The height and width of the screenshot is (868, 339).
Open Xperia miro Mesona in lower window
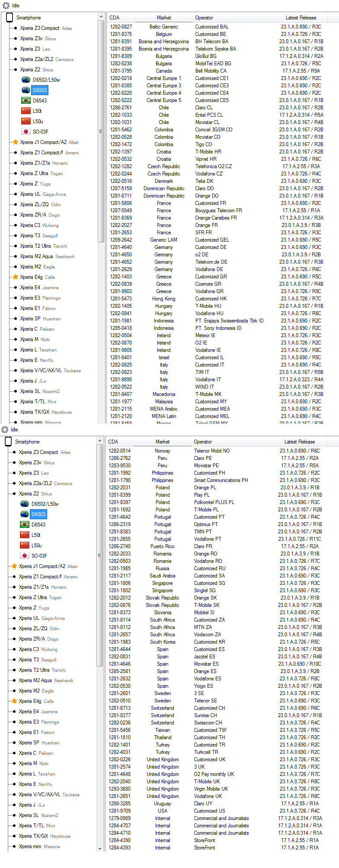[39, 846]
